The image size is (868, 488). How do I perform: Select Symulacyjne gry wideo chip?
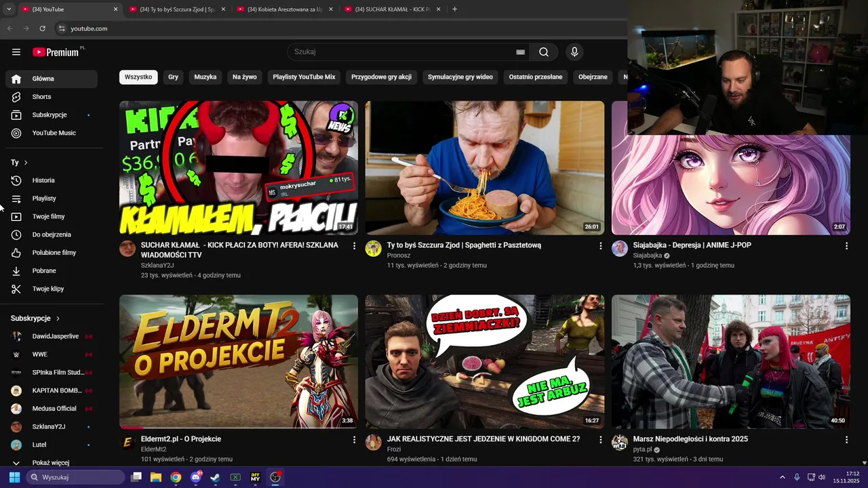pos(460,77)
